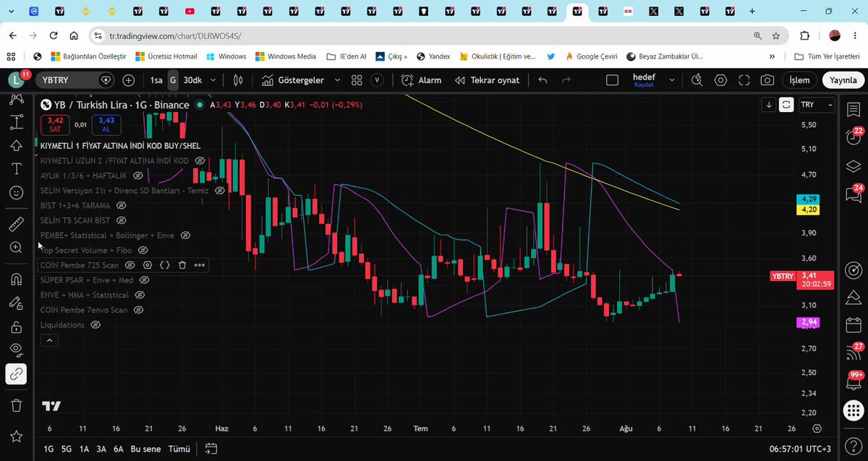Image resolution: width=868 pixels, height=461 pixels.
Task: Open the candlestick chart type selector
Action: [x=239, y=80]
